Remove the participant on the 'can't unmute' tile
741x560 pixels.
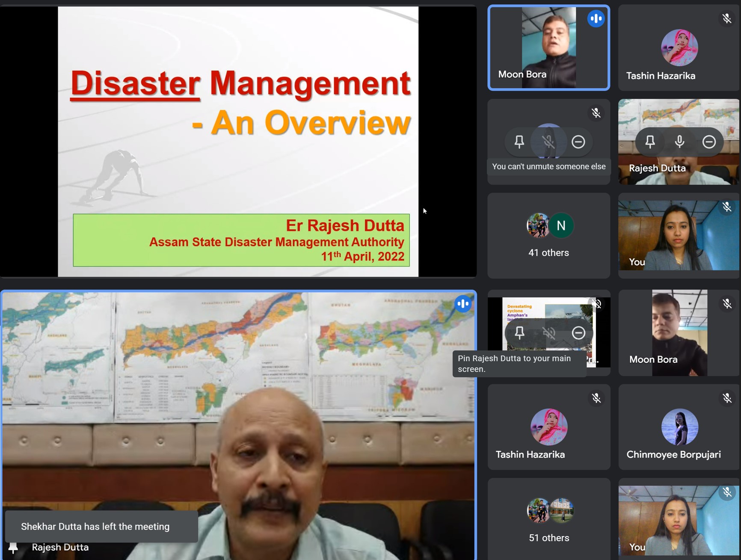pos(578,142)
